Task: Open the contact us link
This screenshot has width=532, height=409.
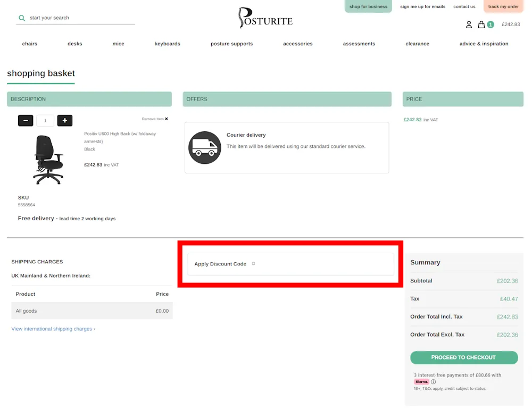Action: tap(464, 6)
